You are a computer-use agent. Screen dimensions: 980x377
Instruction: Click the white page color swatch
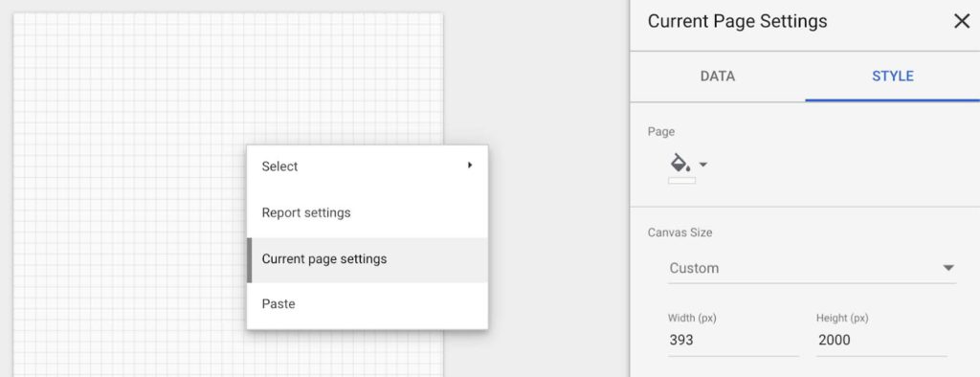pos(681,181)
